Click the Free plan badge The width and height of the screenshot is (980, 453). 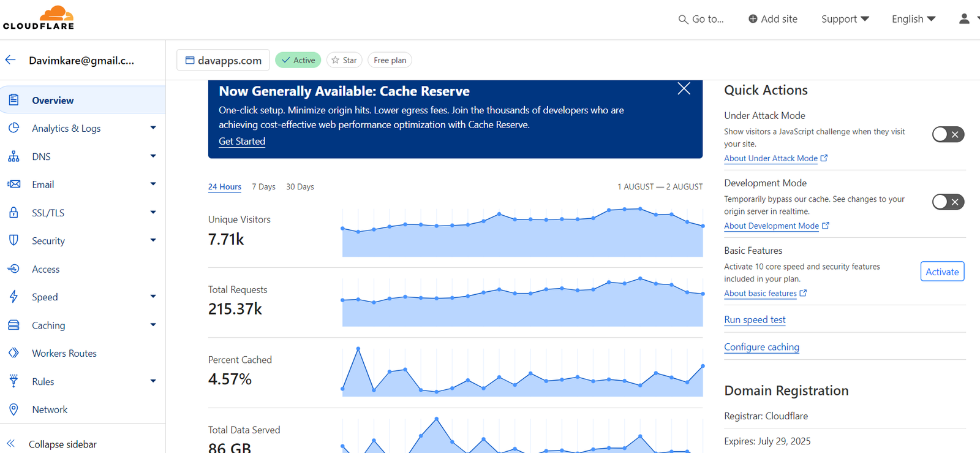[390, 60]
